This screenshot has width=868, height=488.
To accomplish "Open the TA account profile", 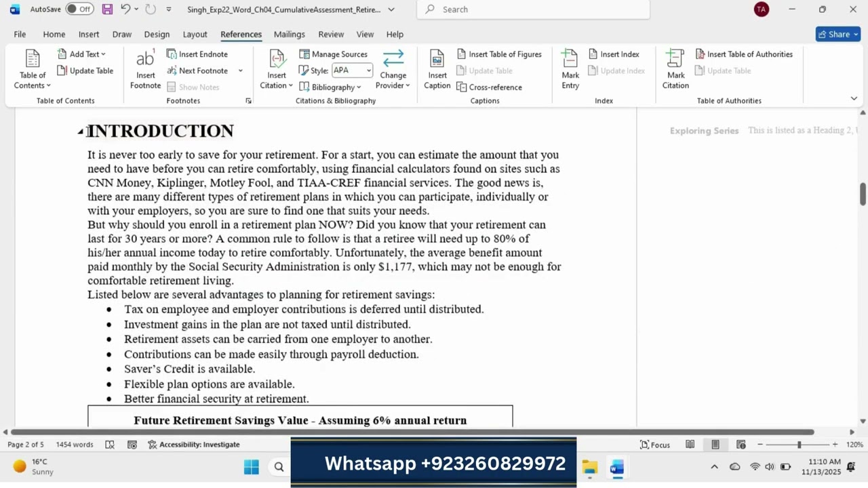I will [762, 9].
